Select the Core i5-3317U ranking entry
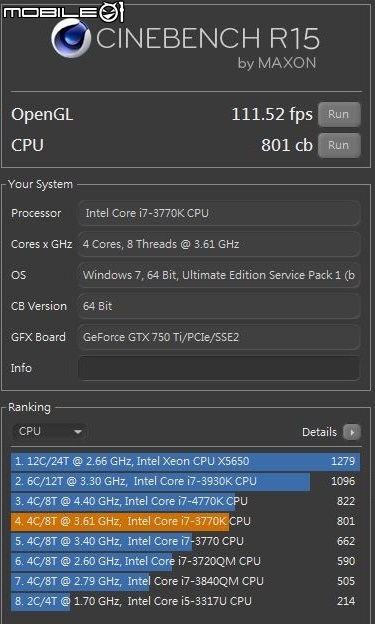Screen dimensions: 375x624 point(186,601)
